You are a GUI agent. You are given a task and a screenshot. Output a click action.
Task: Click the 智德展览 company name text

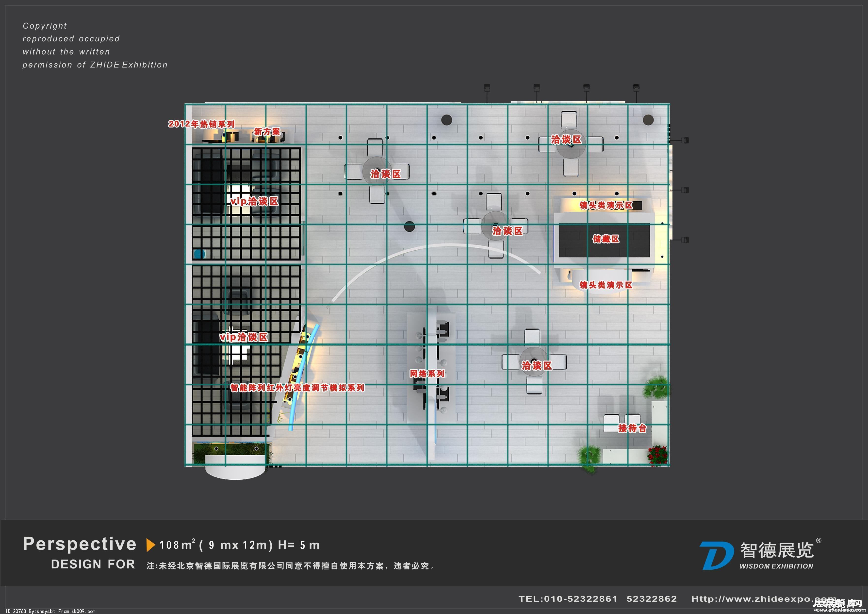pos(776,550)
